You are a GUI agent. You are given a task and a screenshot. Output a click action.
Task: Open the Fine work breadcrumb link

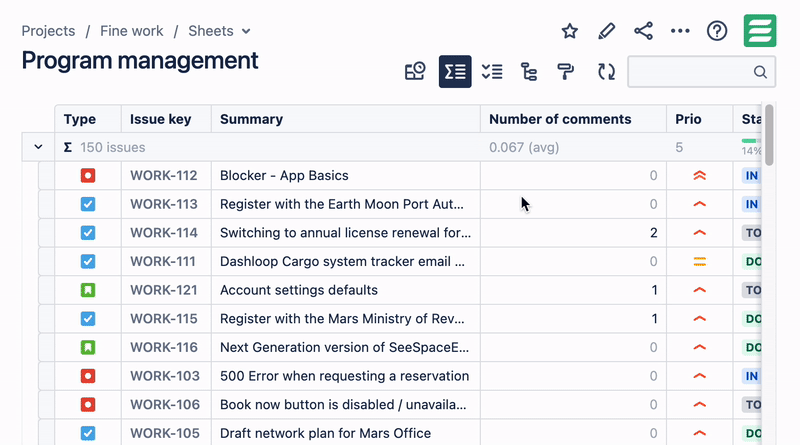131,31
